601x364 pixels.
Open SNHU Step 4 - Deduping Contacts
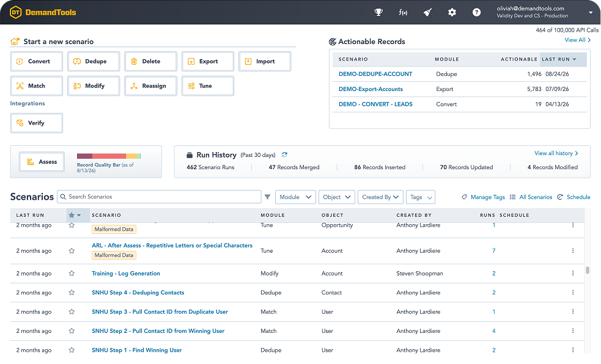pos(138,293)
